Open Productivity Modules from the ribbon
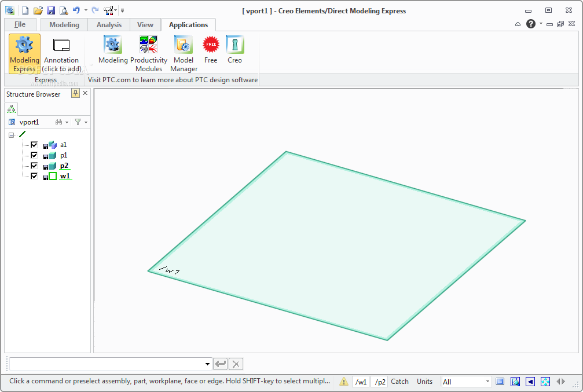 (149, 53)
